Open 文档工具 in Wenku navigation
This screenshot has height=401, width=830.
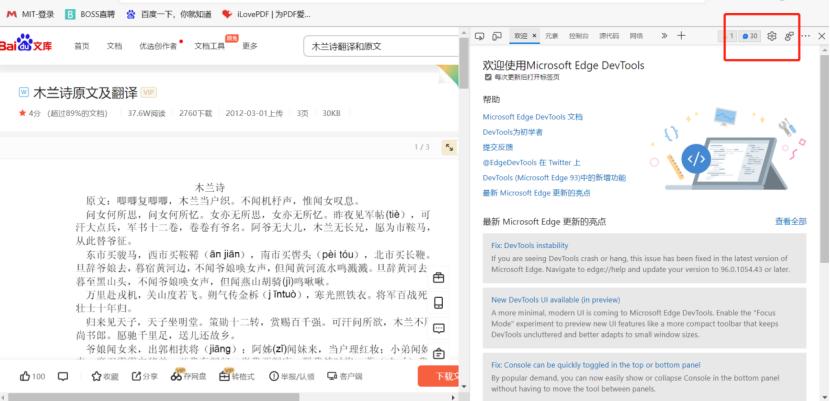[210, 46]
